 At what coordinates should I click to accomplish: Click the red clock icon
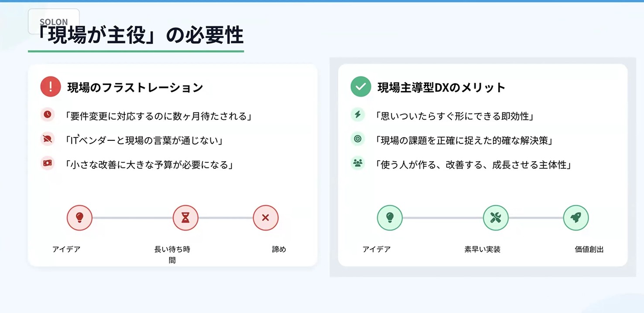click(48, 115)
